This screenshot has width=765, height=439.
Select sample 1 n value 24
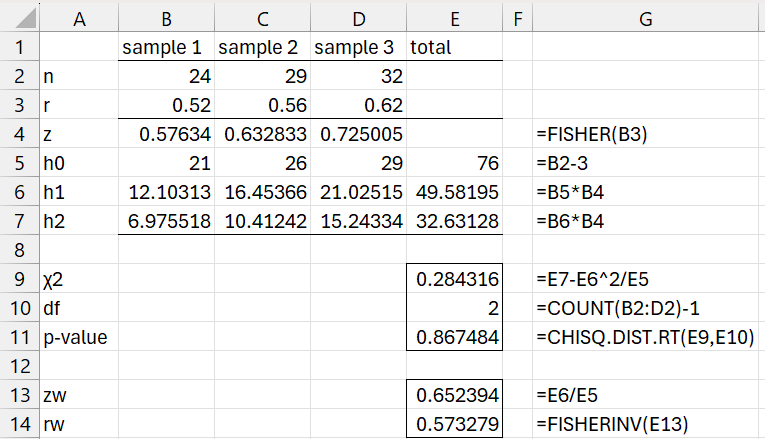coord(165,75)
